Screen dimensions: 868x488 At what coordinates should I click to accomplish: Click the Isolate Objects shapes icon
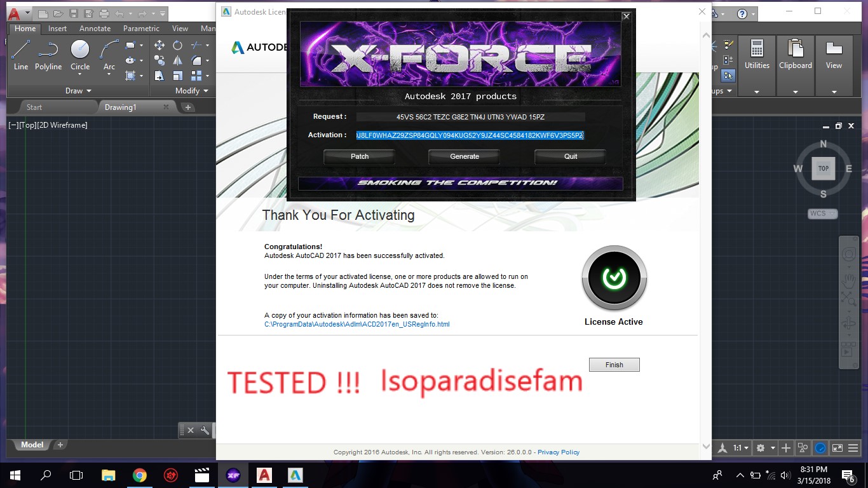pyautogui.click(x=803, y=447)
